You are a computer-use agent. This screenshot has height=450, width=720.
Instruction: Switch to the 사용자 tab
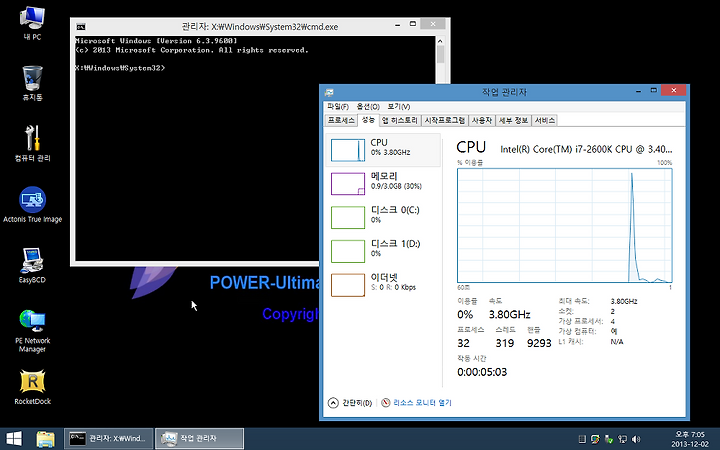click(x=482, y=120)
